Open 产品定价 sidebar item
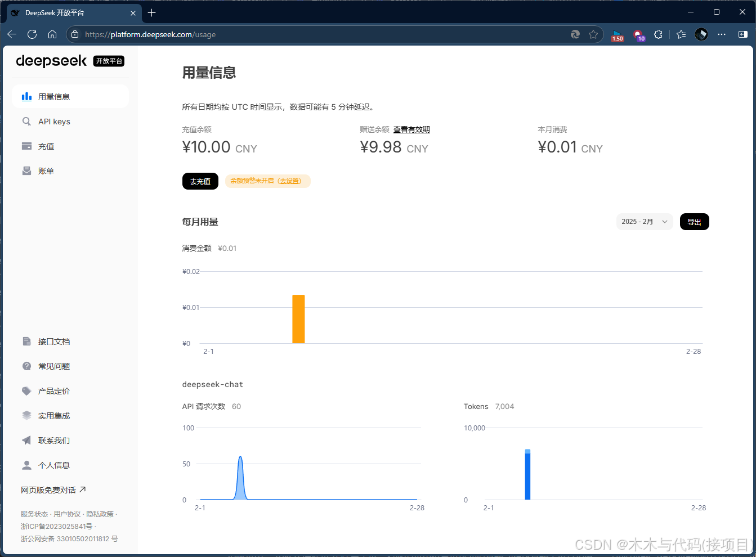Image resolution: width=756 pixels, height=557 pixels. tap(70, 391)
